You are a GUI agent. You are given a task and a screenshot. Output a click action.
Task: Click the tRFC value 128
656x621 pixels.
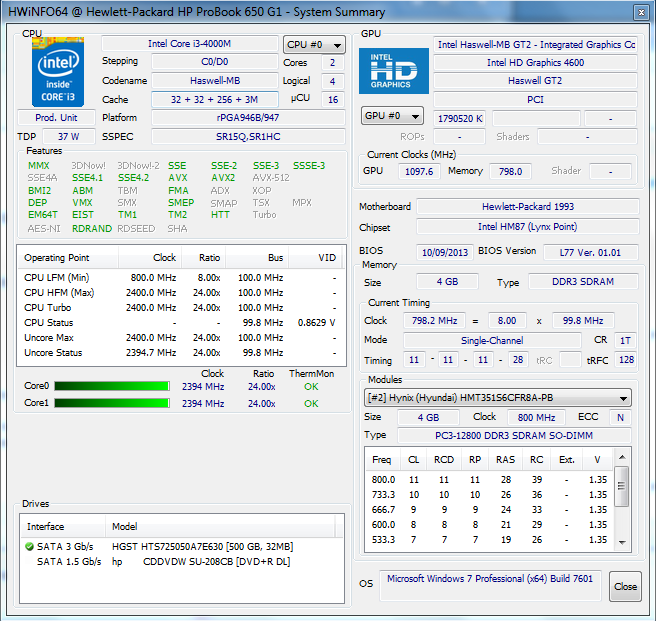(x=626, y=360)
